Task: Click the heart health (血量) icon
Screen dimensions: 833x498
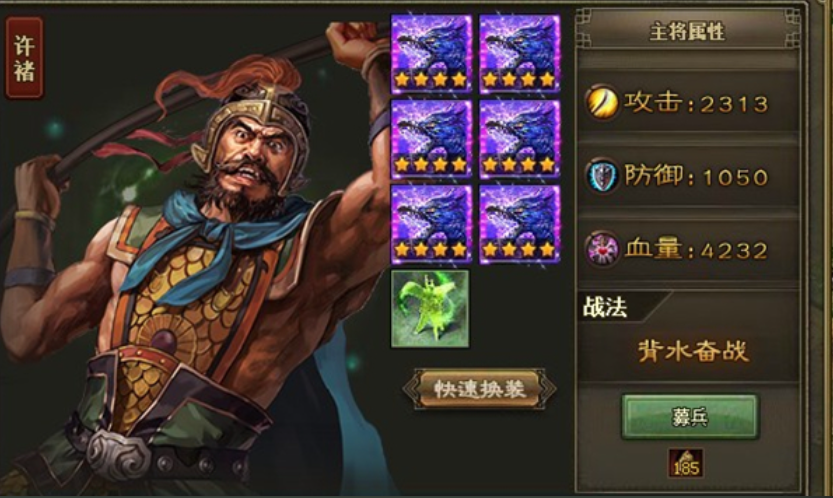Action: click(602, 249)
